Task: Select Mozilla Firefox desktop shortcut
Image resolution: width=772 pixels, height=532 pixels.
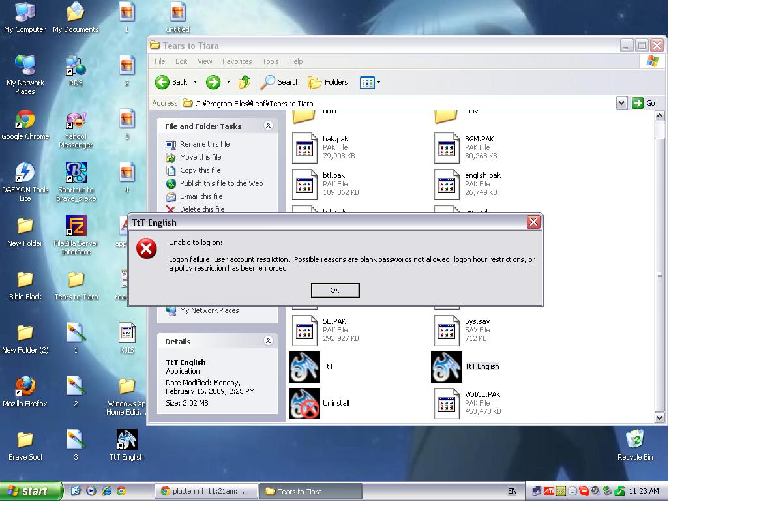Action: pos(25,392)
